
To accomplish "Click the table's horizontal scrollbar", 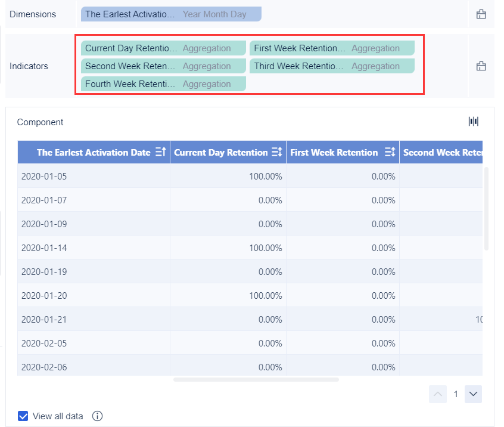I will point(256,378).
